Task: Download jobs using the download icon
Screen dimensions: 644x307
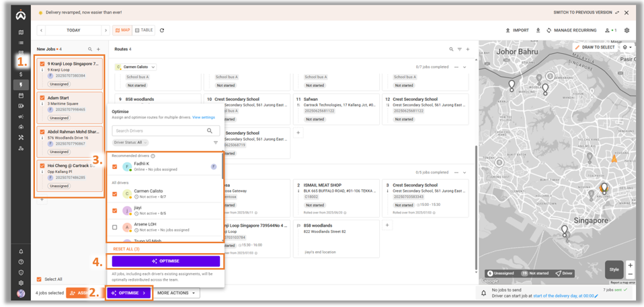Action: point(538,30)
